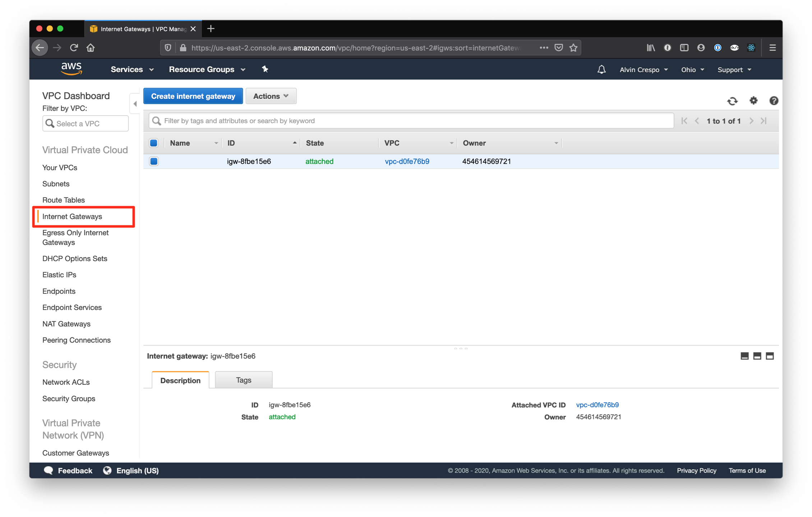Uncheck the igw-8fbe15e6 row checkbox

click(153, 161)
